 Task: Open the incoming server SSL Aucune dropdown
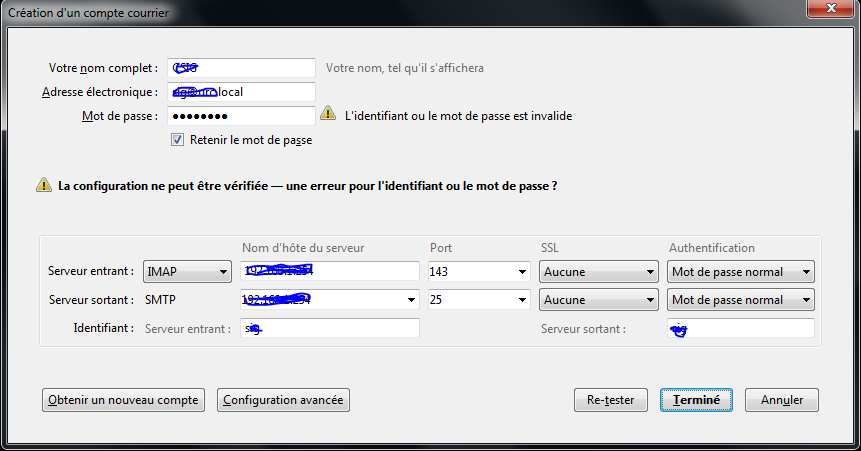tap(599, 271)
